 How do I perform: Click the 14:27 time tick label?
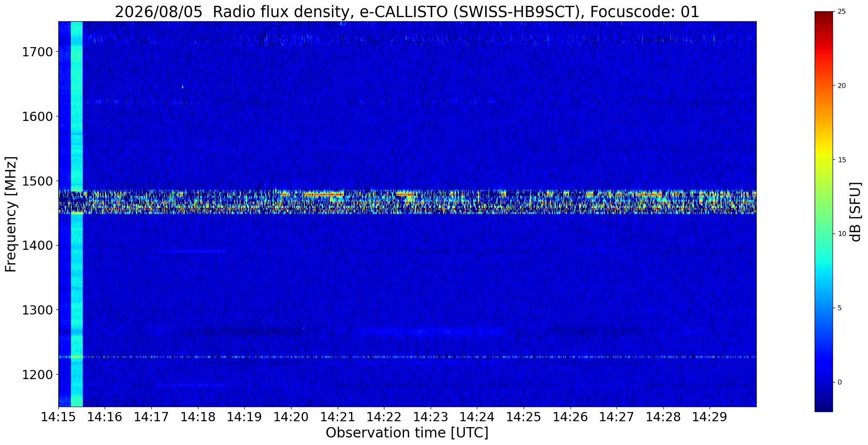point(617,417)
